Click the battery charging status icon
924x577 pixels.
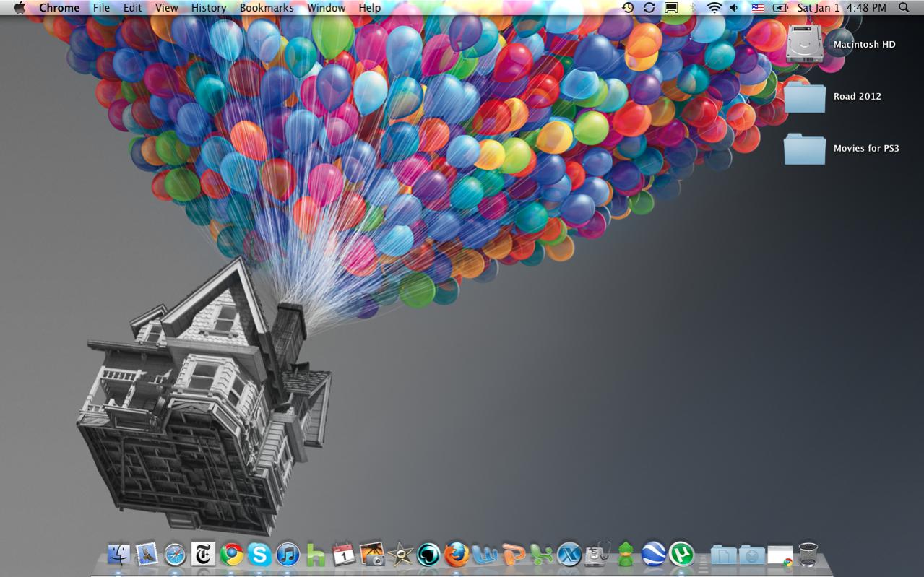[780, 8]
